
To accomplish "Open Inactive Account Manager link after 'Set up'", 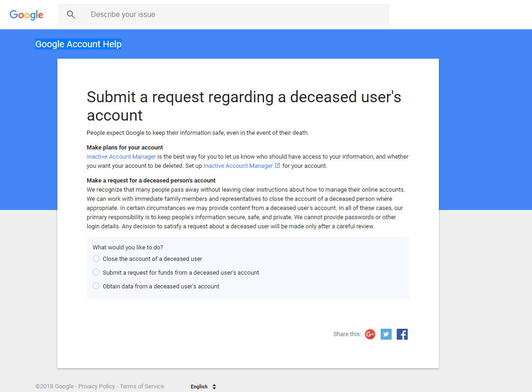I will (238, 166).
